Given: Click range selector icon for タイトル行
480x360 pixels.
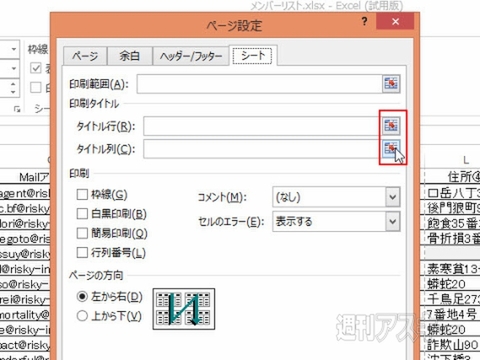Looking at the screenshot, I should tap(391, 126).
